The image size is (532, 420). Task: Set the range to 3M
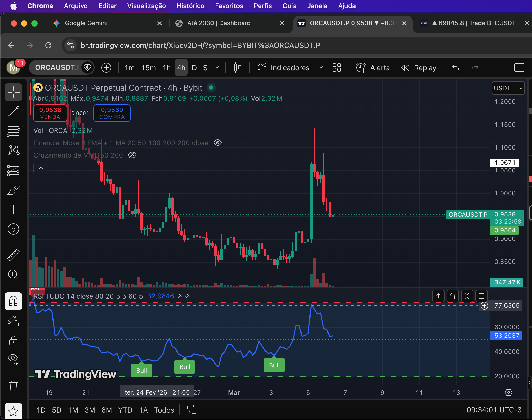[90, 410]
